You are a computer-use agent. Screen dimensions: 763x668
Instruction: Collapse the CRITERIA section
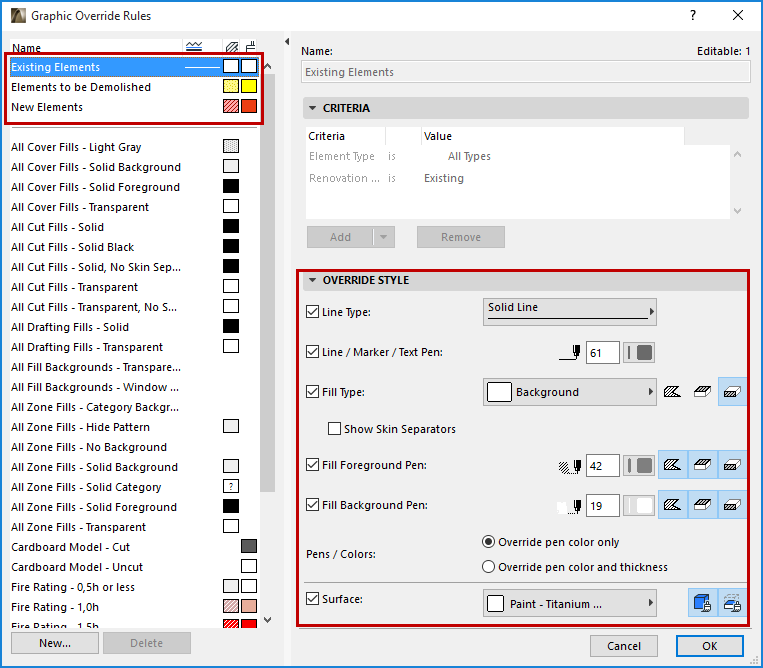(x=312, y=108)
